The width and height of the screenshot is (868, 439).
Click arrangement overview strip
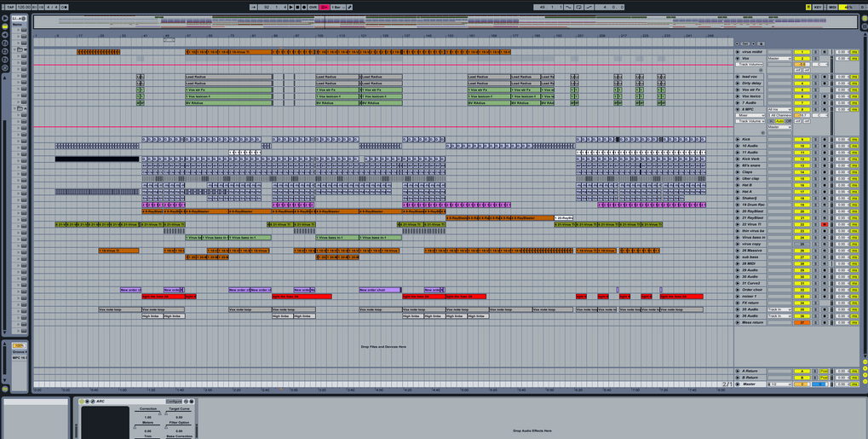445,21
